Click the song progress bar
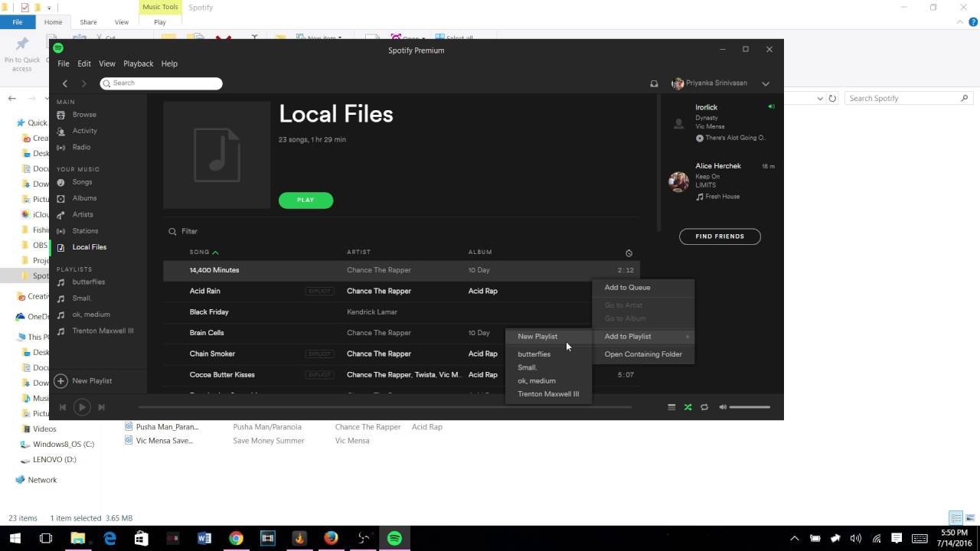This screenshot has width=980, height=551. (385, 407)
